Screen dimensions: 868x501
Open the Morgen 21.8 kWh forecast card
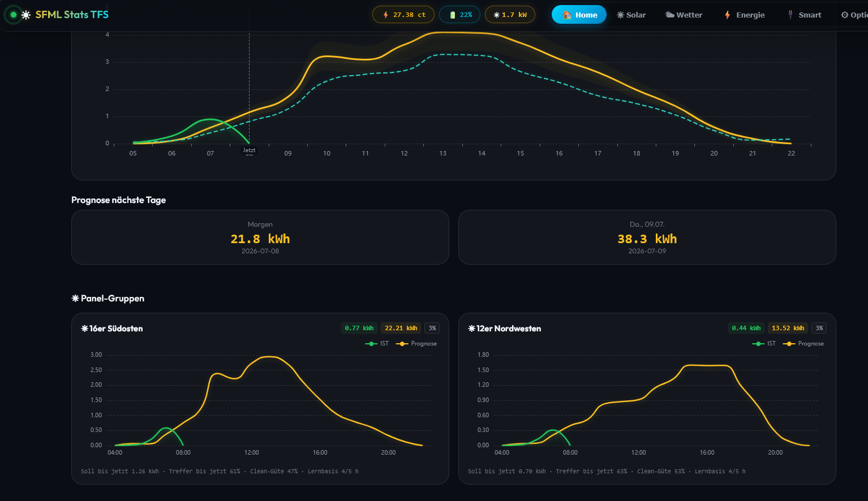coord(260,237)
